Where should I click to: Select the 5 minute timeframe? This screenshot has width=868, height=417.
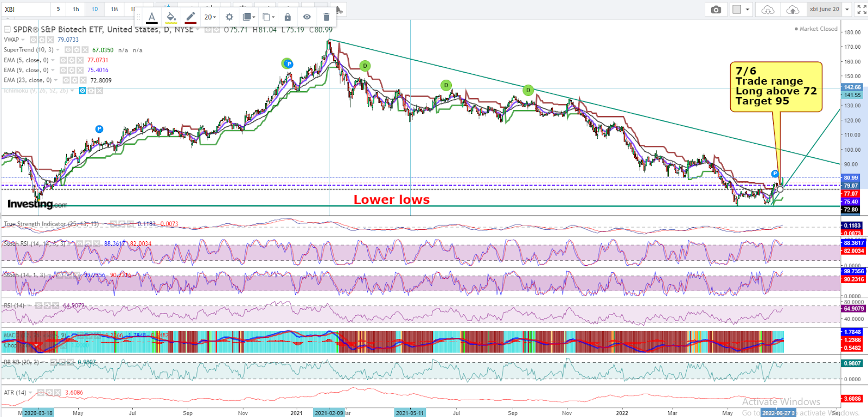59,9
